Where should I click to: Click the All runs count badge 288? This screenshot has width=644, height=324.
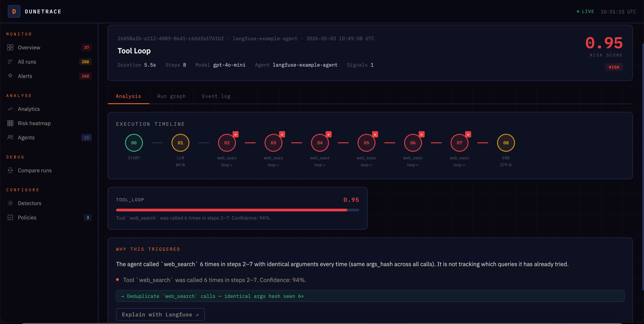pyautogui.click(x=85, y=62)
